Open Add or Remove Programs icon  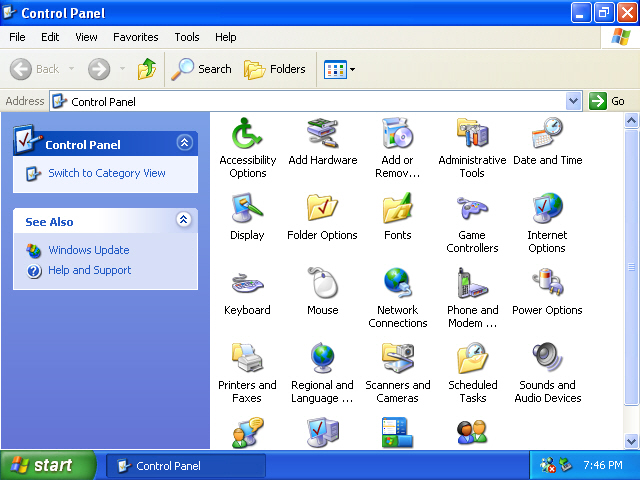pos(398,133)
